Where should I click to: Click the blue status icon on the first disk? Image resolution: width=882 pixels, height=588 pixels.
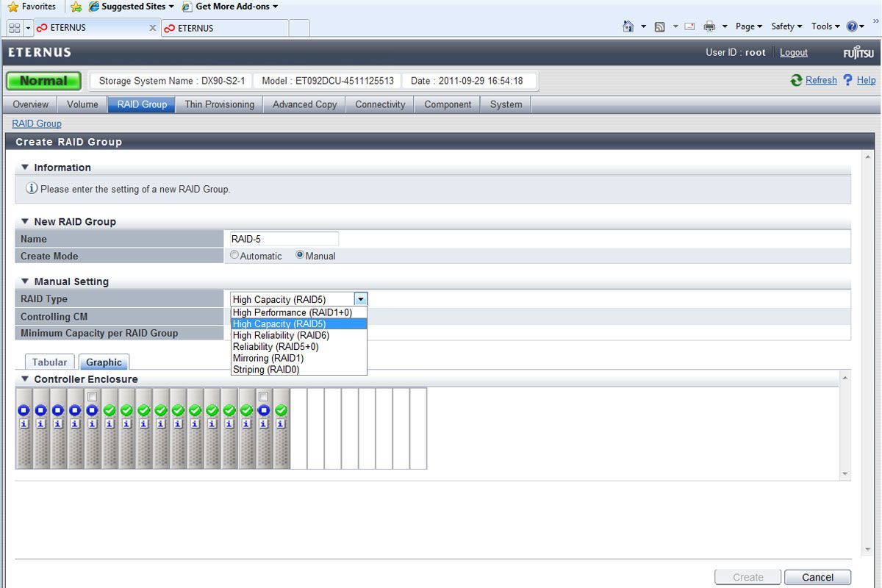[23, 410]
